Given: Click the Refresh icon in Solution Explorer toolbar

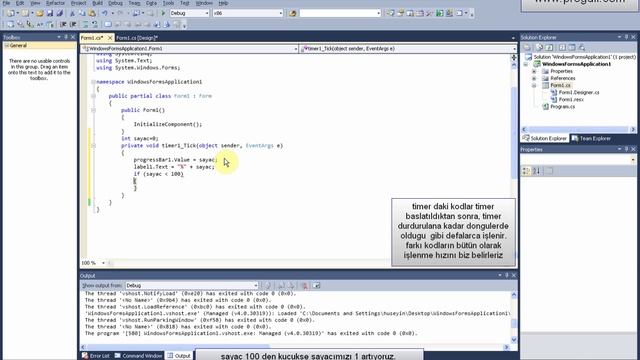Looking at the screenshot, I should (549, 48).
